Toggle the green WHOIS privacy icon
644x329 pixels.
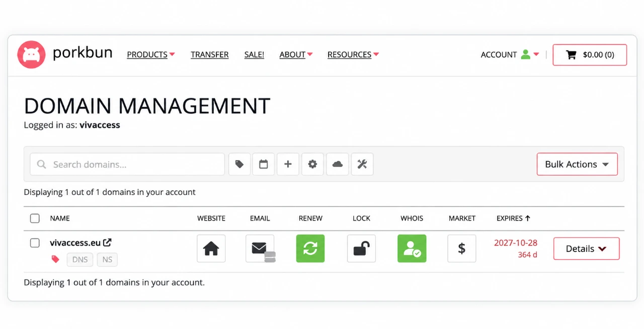pyautogui.click(x=412, y=248)
